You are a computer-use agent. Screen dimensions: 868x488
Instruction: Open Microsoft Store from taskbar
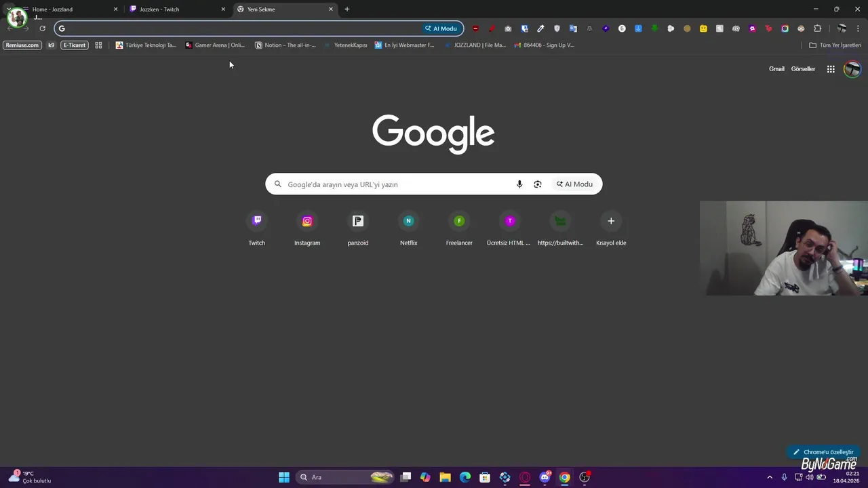[485, 477]
